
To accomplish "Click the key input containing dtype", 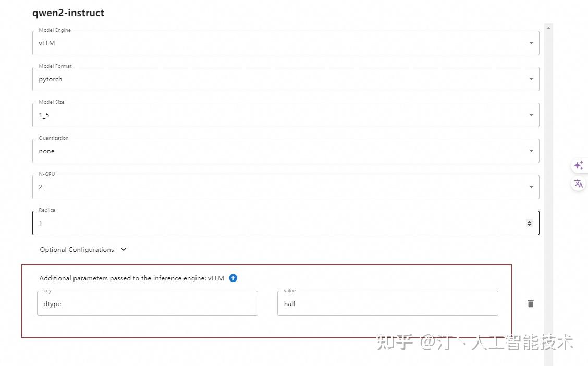I will pos(148,303).
